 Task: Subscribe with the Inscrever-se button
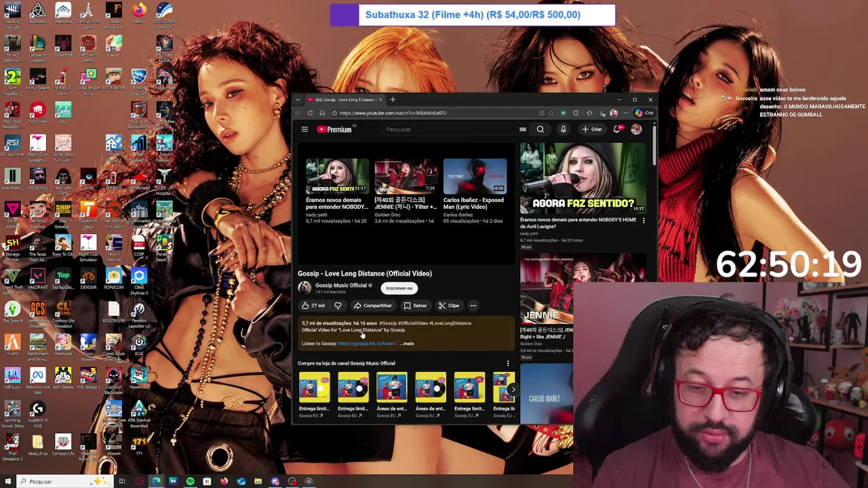point(399,288)
